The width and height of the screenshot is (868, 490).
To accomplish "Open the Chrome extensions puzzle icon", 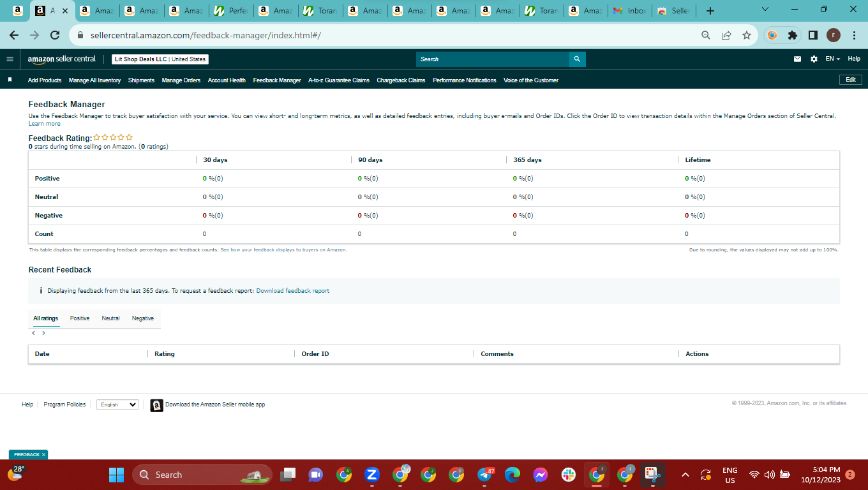I will [x=793, y=35].
